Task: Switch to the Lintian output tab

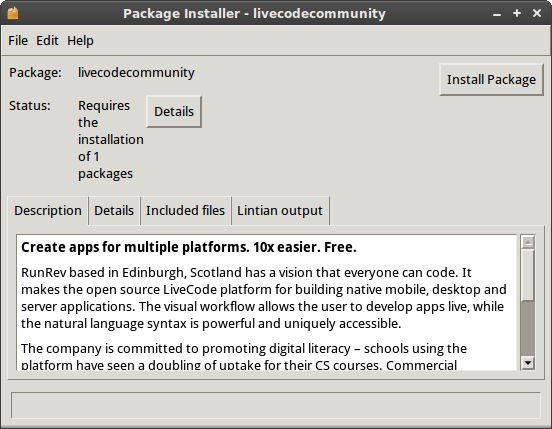Action: point(280,210)
